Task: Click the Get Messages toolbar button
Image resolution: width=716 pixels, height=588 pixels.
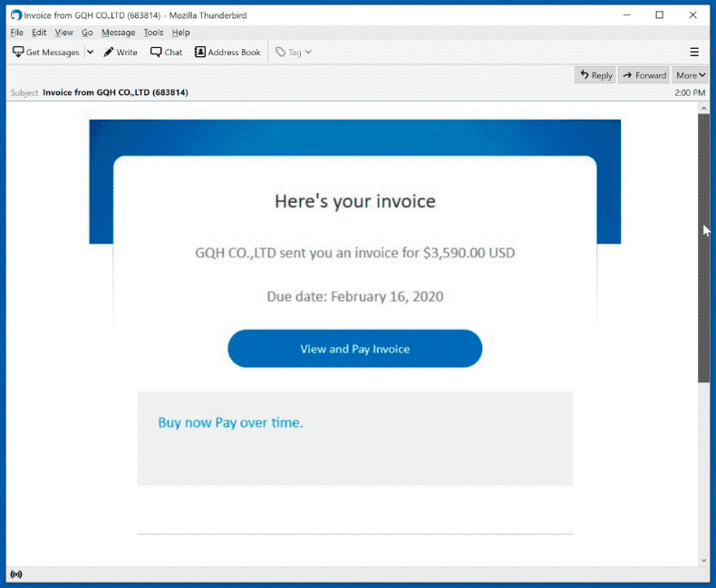Action: point(46,52)
